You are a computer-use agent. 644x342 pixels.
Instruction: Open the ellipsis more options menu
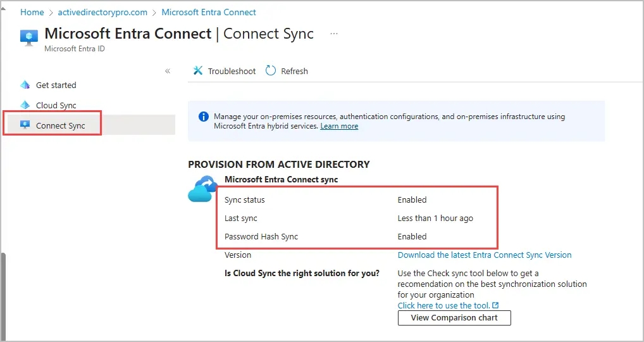334,34
